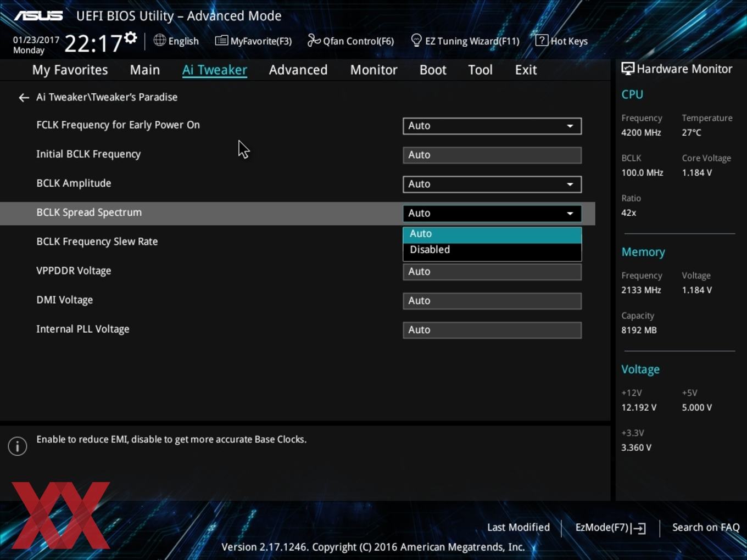This screenshot has height=560, width=747.
Task: Click the 22:17 clock display
Action: 93,43
